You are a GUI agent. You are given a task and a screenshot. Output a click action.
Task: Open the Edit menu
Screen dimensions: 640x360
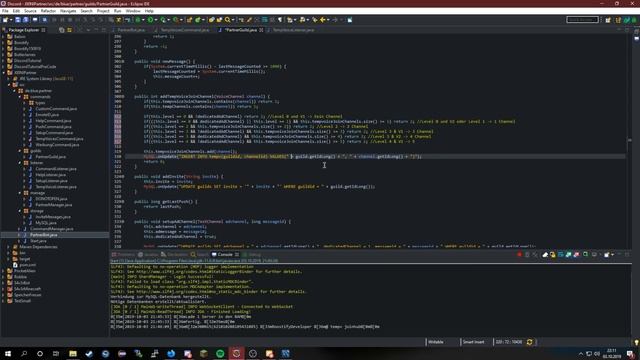(x=16, y=11)
